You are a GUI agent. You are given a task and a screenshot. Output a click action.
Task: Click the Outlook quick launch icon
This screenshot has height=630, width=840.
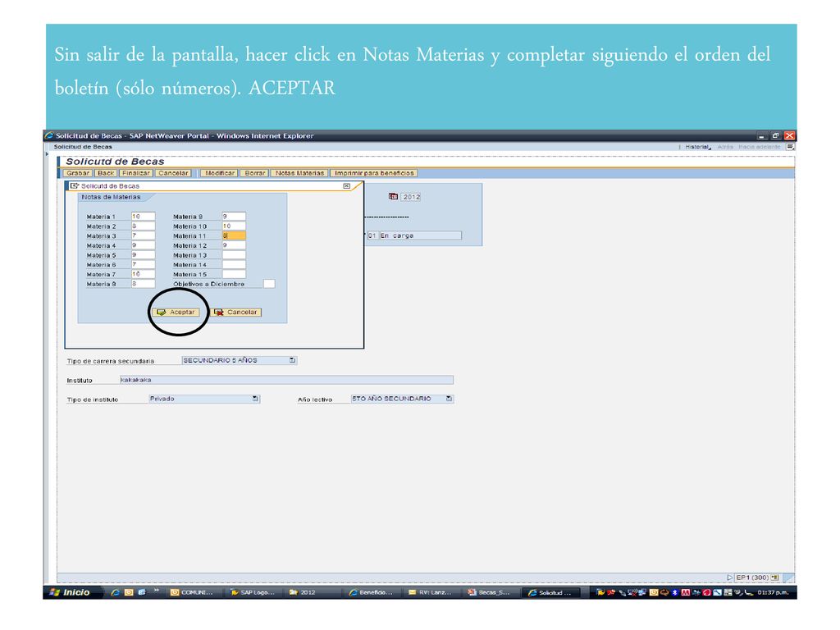click(129, 592)
